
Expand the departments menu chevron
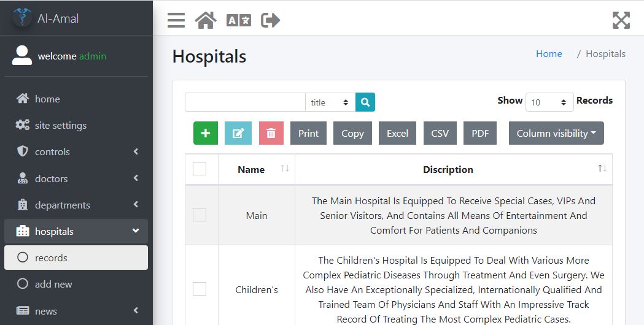136,204
